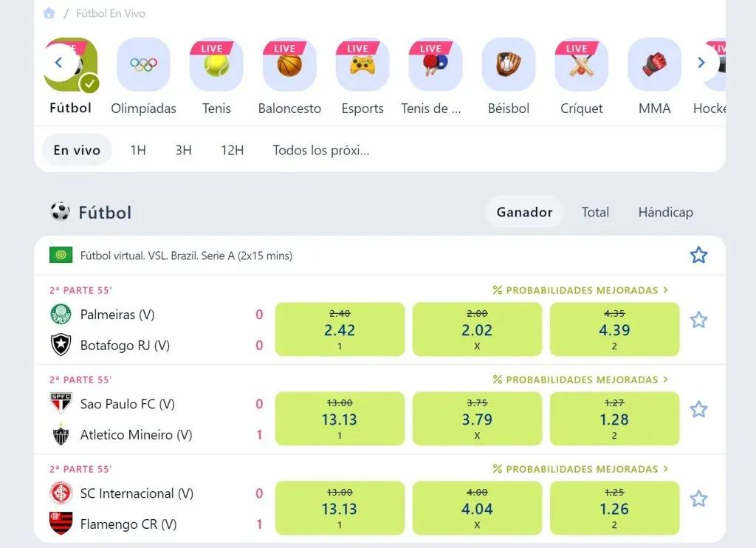
Task: Open next sports with right carousel arrow
Action: click(701, 63)
